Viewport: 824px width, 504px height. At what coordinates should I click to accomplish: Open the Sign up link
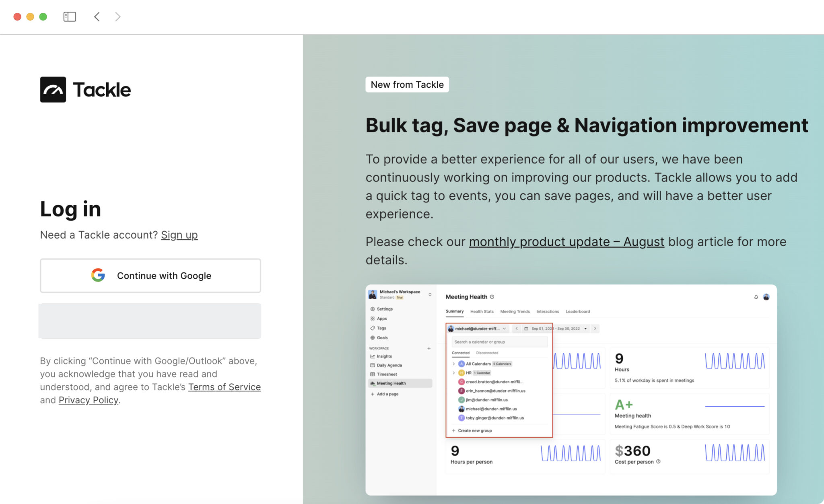[179, 235]
